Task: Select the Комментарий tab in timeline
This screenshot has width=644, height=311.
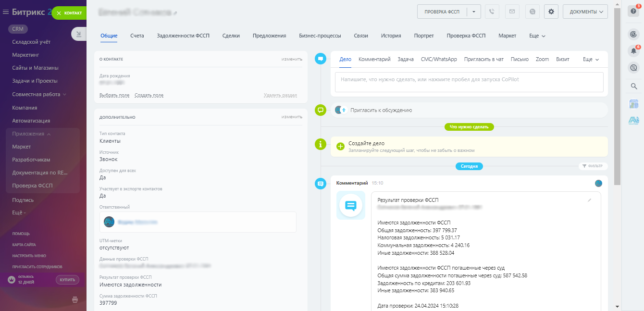Action: [374, 59]
